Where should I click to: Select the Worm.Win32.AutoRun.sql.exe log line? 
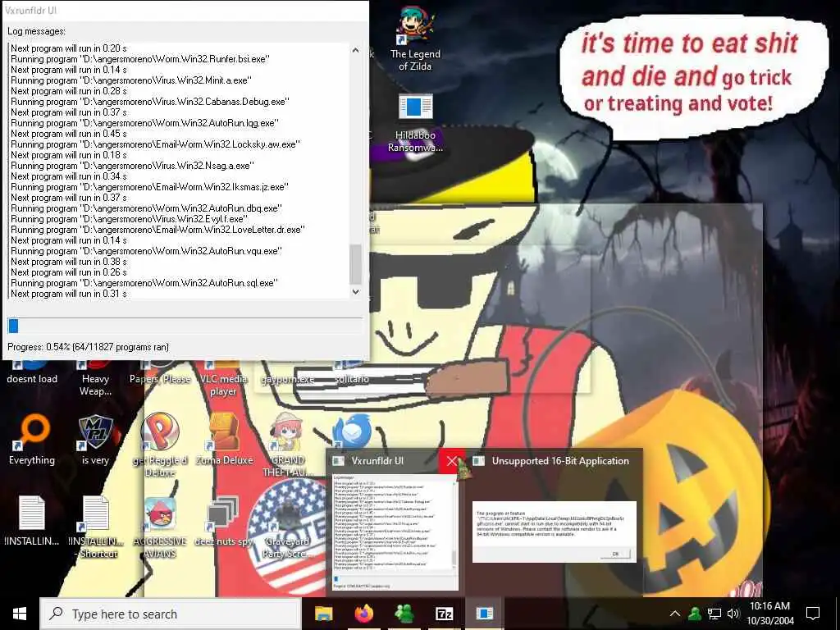144,283
